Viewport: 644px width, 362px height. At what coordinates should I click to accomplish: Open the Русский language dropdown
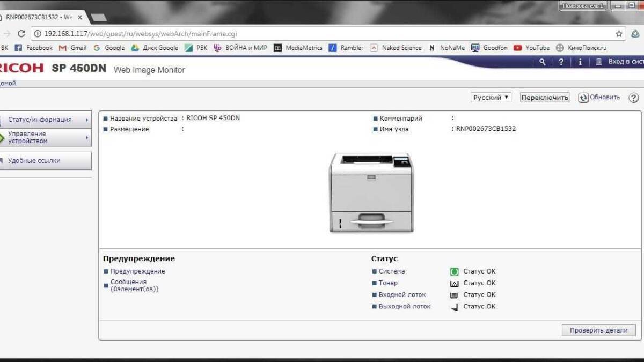click(491, 98)
